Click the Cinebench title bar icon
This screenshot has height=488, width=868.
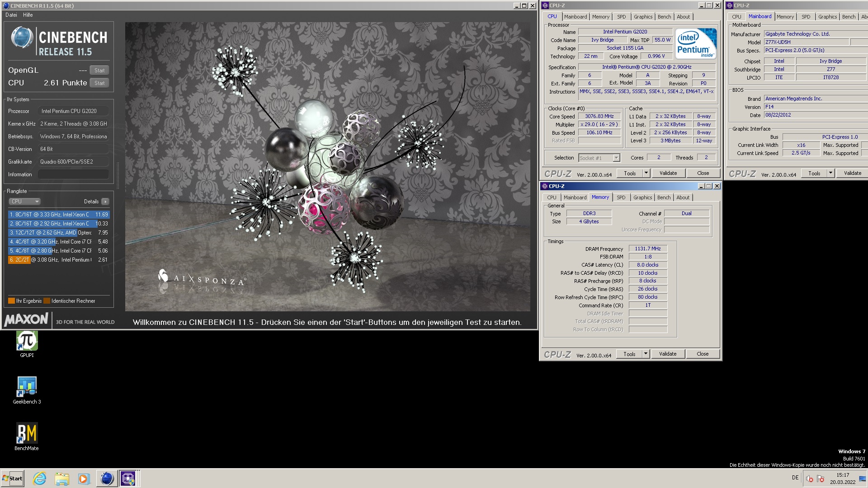6,6
